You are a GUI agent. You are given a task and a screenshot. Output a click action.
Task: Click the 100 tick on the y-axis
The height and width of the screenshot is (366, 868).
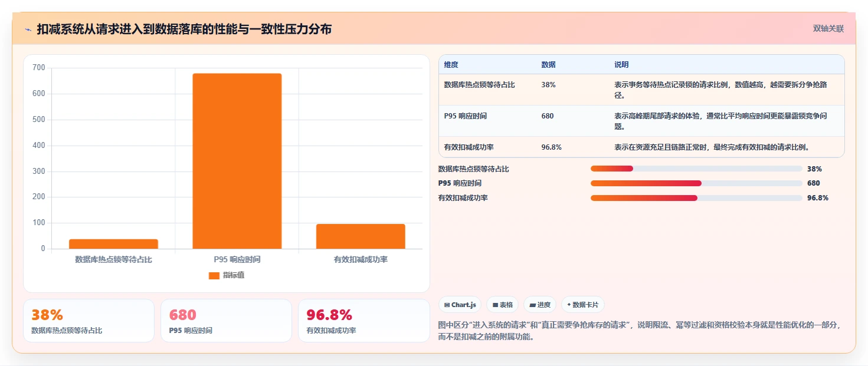pos(39,223)
